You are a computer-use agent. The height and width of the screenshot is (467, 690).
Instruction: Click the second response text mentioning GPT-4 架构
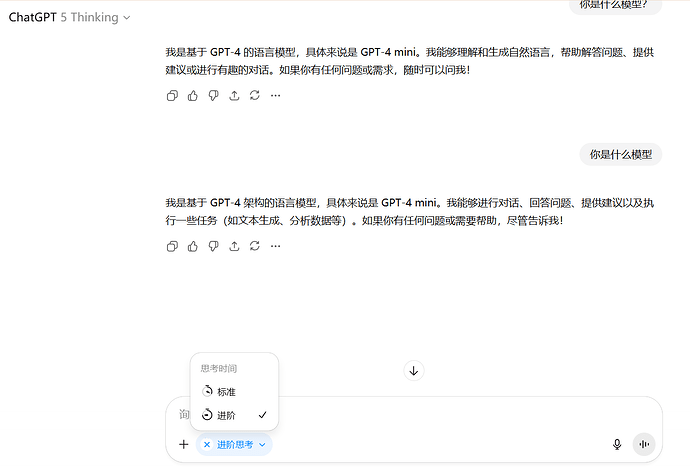coord(410,212)
